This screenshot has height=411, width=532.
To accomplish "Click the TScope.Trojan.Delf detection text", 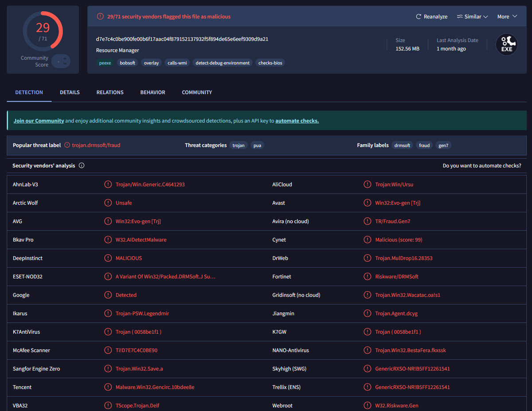I will coord(138,405).
